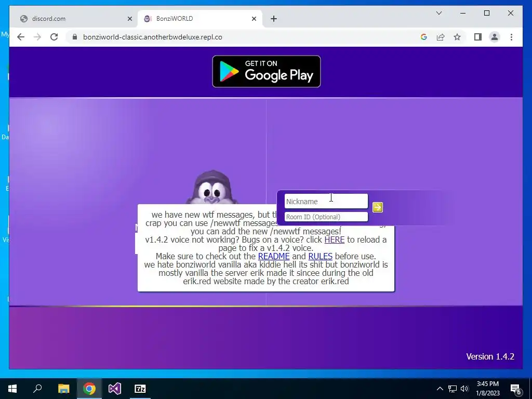Go back to previous page
This screenshot has height=399, width=532.
21,37
